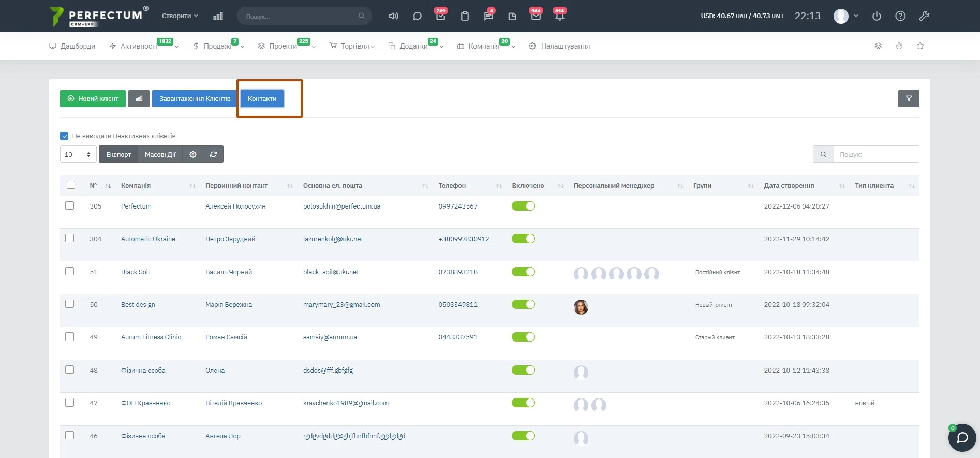The height and width of the screenshot is (458, 980).
Task: Expand the Торгівля menu
Action: point(352,46)
